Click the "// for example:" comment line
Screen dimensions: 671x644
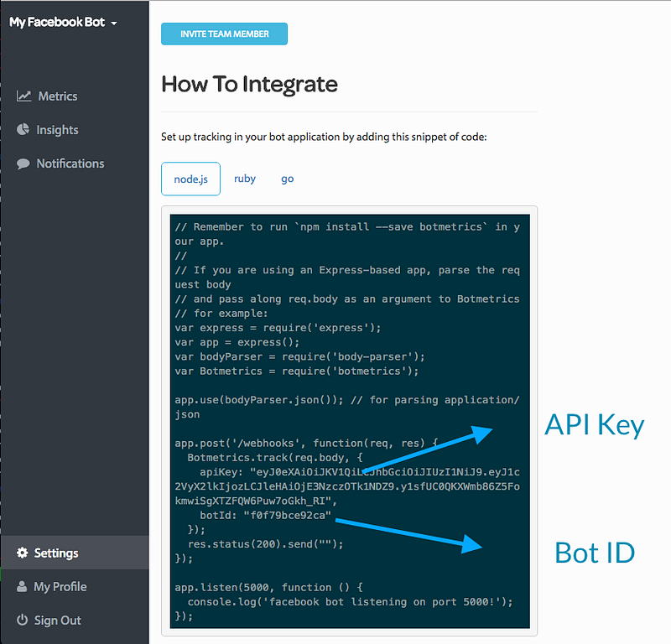tap(221, 314)
